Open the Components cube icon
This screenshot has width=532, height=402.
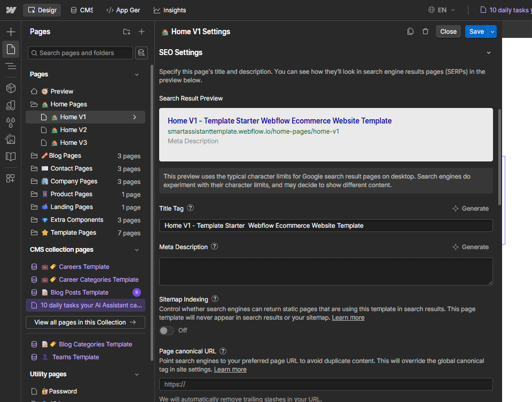point(11,88)
